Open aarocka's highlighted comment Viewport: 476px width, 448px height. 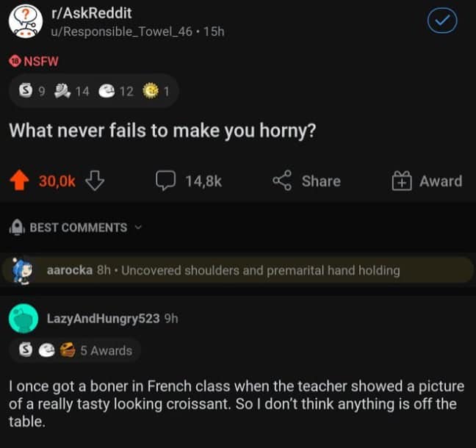point(261,270)
